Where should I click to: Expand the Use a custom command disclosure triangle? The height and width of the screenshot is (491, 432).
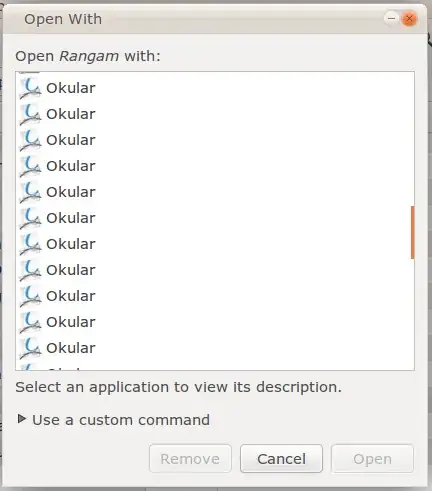click(x=22, y=419)
